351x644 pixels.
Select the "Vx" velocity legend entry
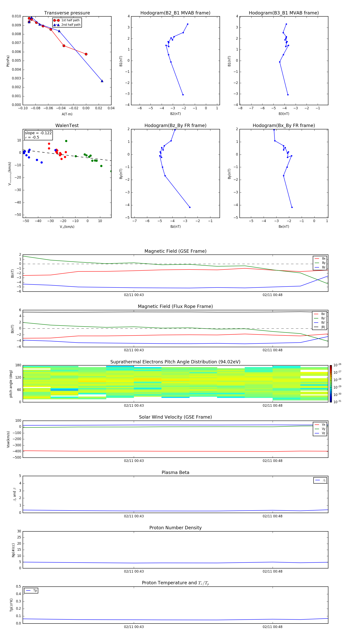pyautogui.click(x=320, y=424)
